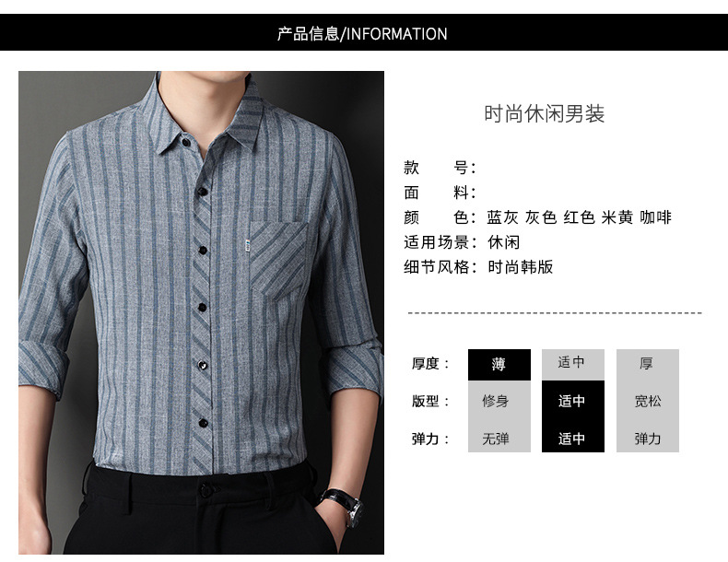Click the 红色 color name
The width and height of the screenshot is (728, 562).
[x=579, y=217]
